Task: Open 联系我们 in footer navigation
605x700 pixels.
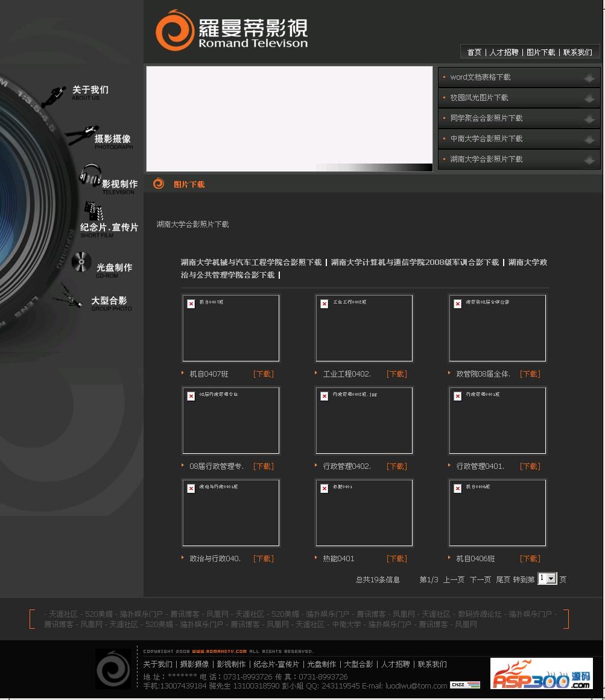Action: click(x=432, y=664)
